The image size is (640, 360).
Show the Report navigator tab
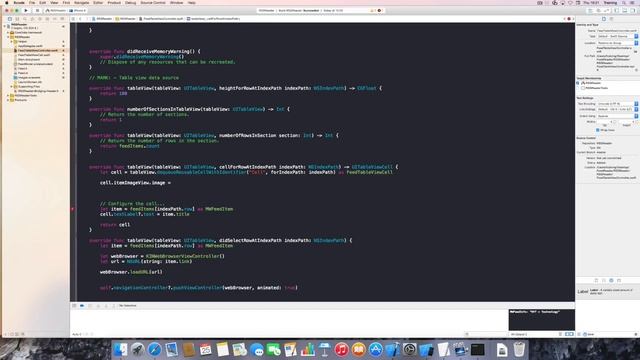click(62, 19)
